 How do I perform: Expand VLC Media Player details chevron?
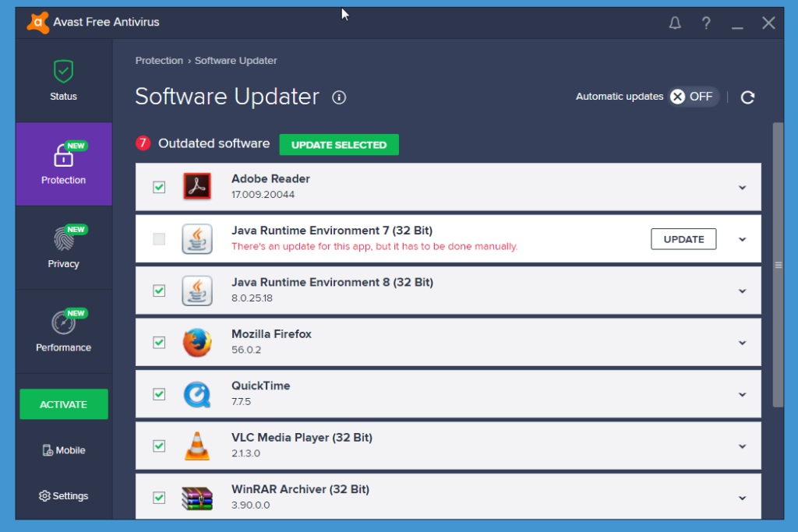tap(742, 447)
